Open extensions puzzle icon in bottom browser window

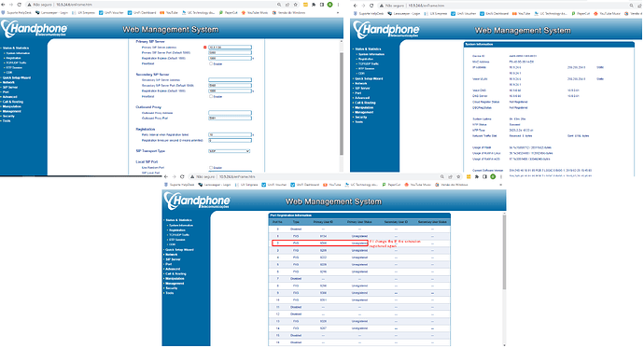(x=476, y=176)
